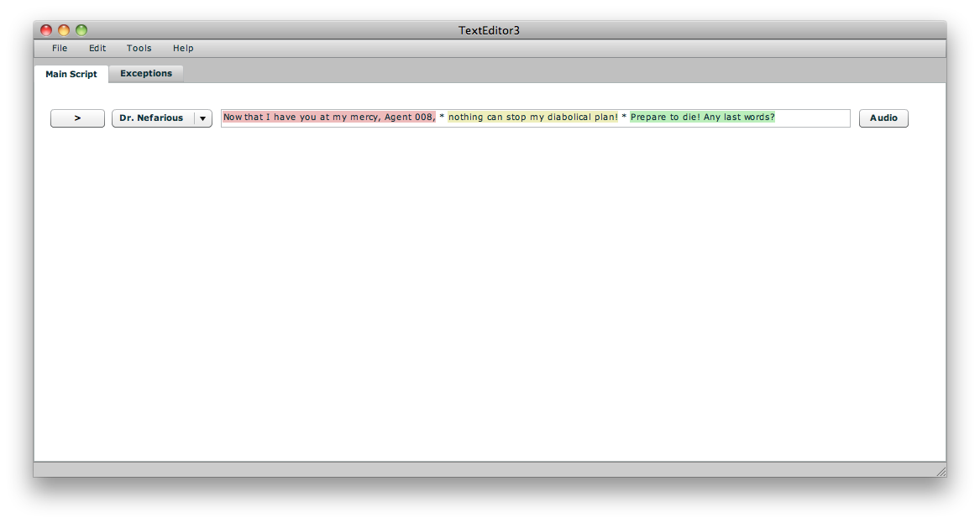Click the empty end of the script line field
980x523 pixels.
(812, 118)
